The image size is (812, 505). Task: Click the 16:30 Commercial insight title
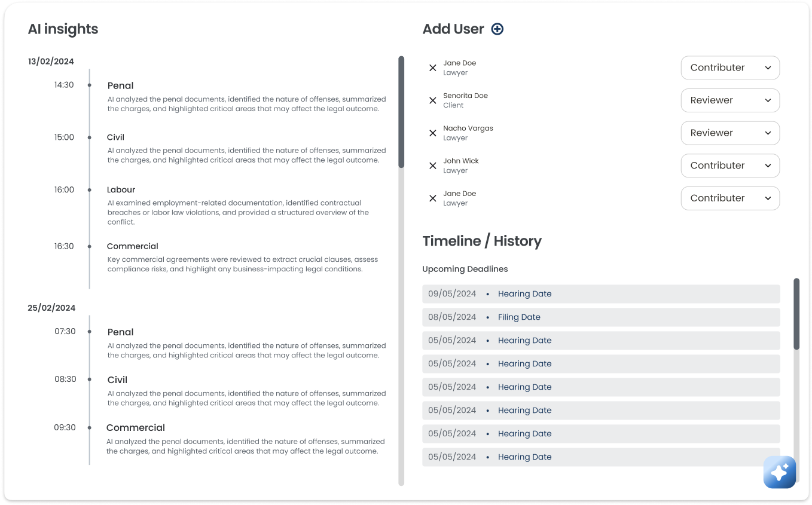point(132,246)
